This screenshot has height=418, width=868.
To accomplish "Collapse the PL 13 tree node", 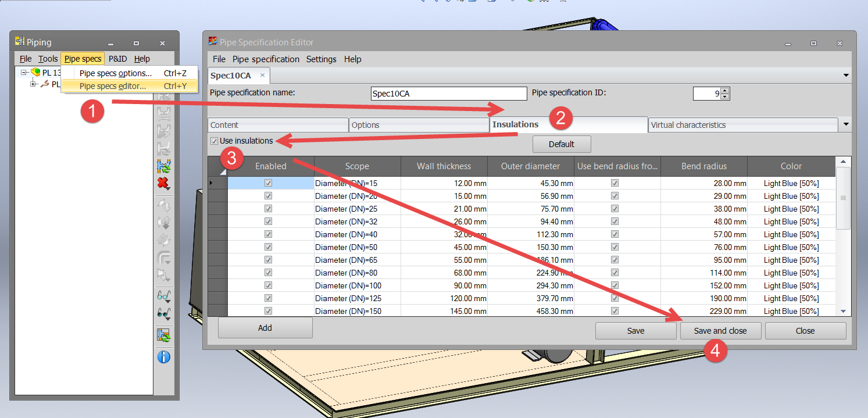I will point(23,72).
